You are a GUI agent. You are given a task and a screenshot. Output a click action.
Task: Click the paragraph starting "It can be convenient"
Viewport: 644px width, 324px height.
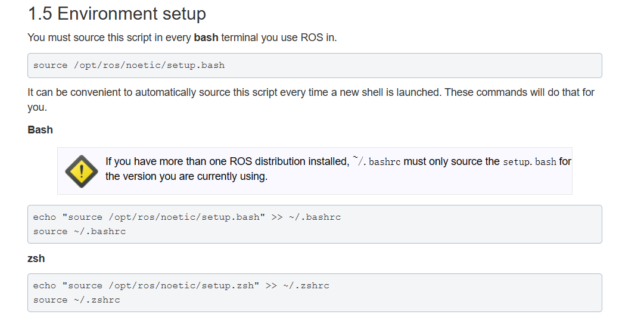pos(310,93)
